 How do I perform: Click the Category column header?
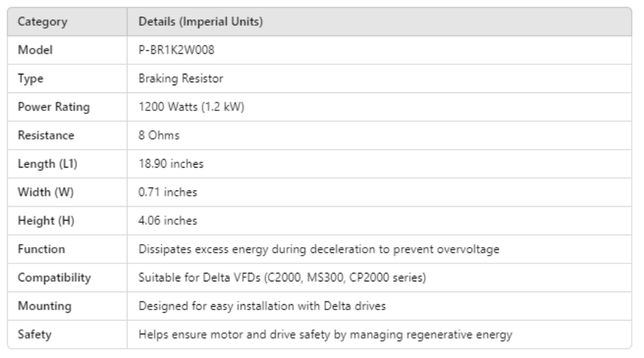point(43,21)
